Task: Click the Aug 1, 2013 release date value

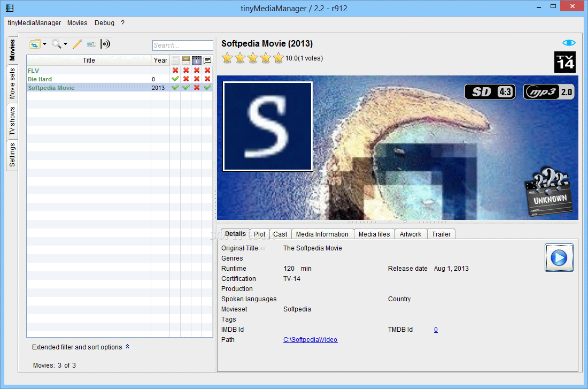Action: 451,269
